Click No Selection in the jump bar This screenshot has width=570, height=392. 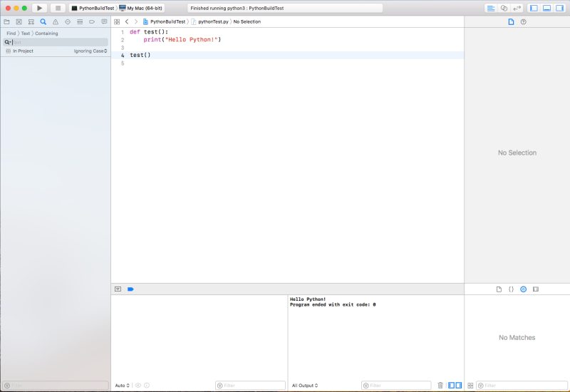point(247,22)
